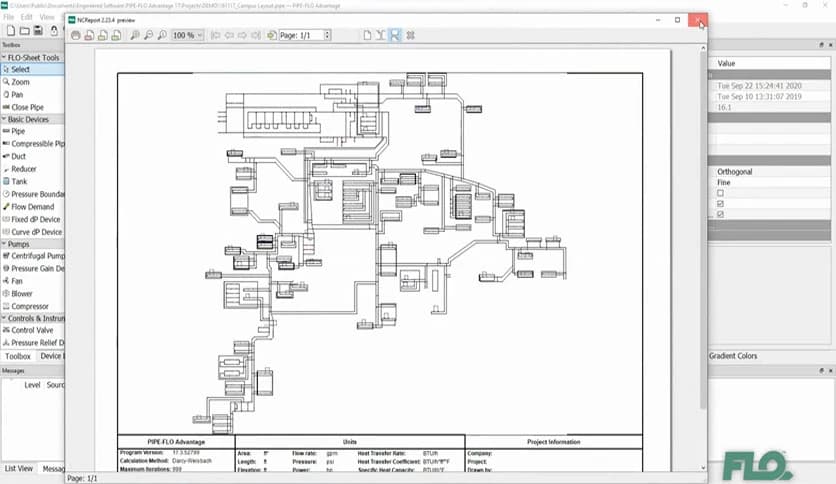Viewport: 836px width, 484px height.
Task: Go to previous page arrow in preview
Action: 229,35
